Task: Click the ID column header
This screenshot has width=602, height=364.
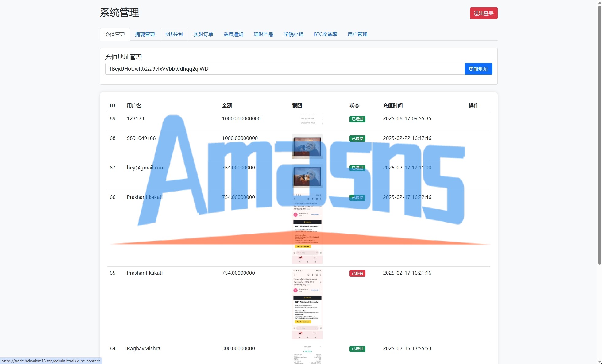Action: [x=112, y=106]
